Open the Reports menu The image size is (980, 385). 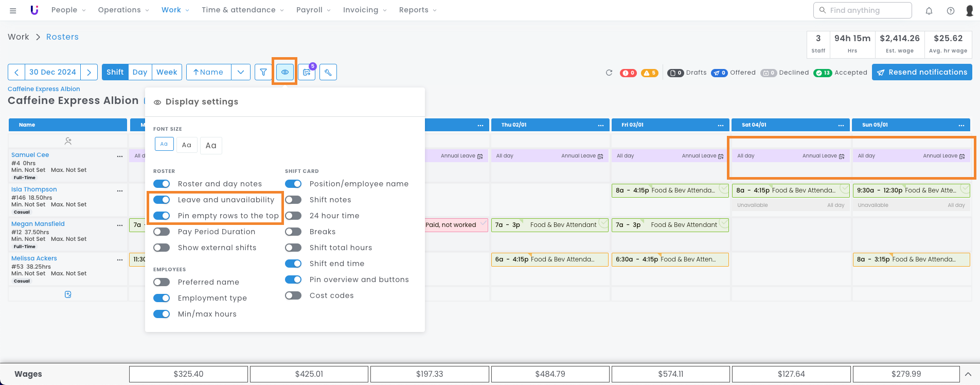coord(417,10)
